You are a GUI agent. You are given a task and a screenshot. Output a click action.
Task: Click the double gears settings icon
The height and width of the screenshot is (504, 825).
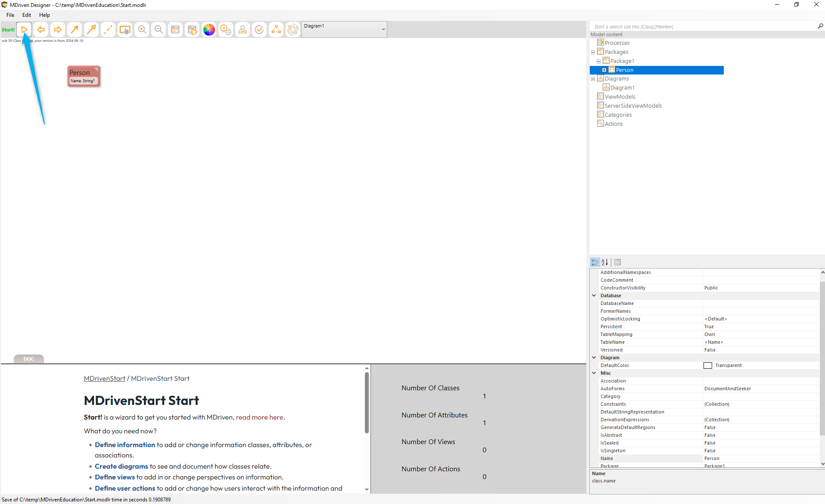coord(226,30)
